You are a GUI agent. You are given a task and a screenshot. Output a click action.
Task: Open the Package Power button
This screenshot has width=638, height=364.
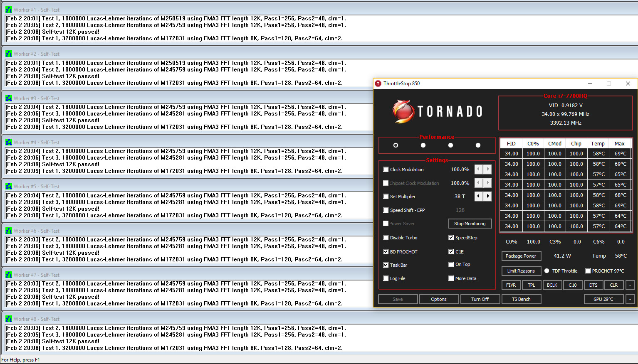(521, 256)
